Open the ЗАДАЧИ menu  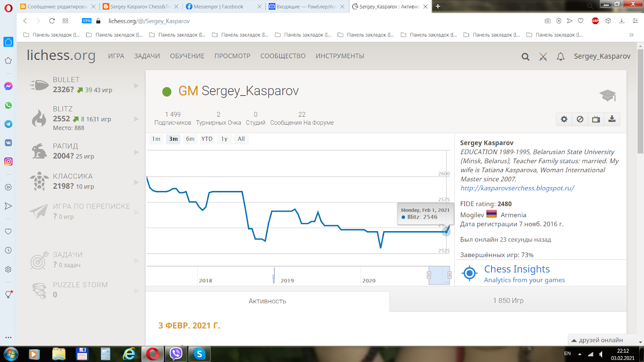147,56
